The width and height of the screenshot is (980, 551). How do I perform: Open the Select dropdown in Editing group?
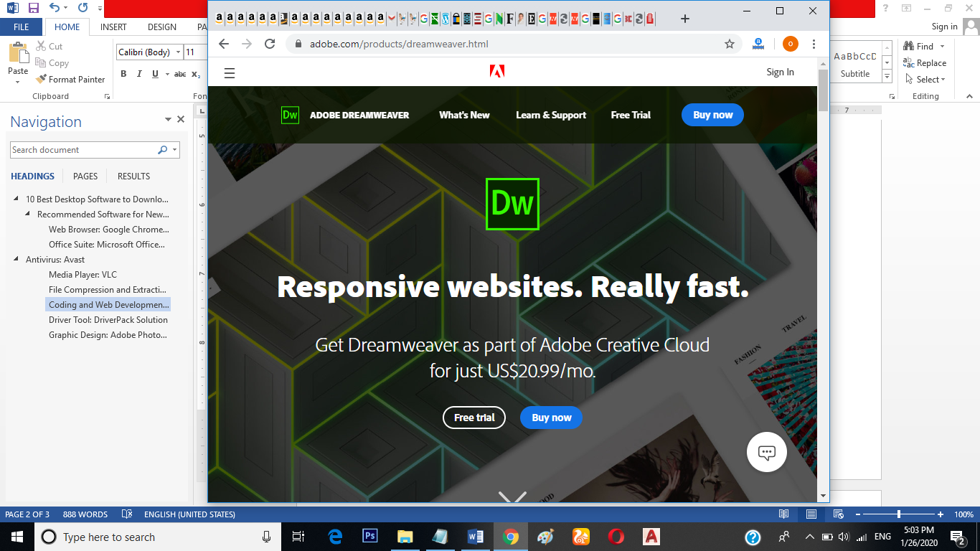(925, 80)
